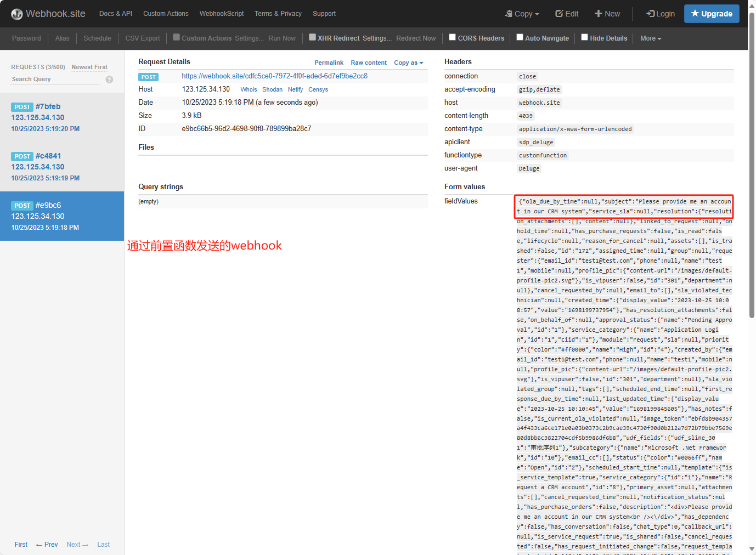Click the Upgrade button
The height and width of the screenshot is (555, 756).
712,14
